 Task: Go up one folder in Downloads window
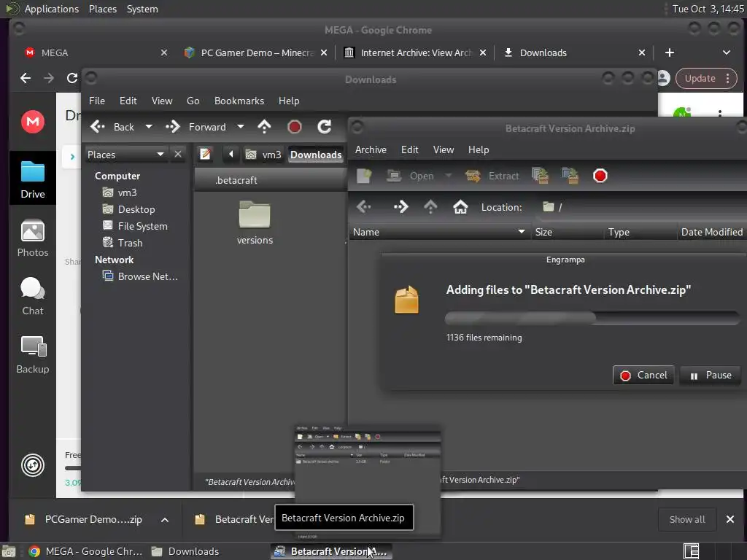[x=264, y=127]
